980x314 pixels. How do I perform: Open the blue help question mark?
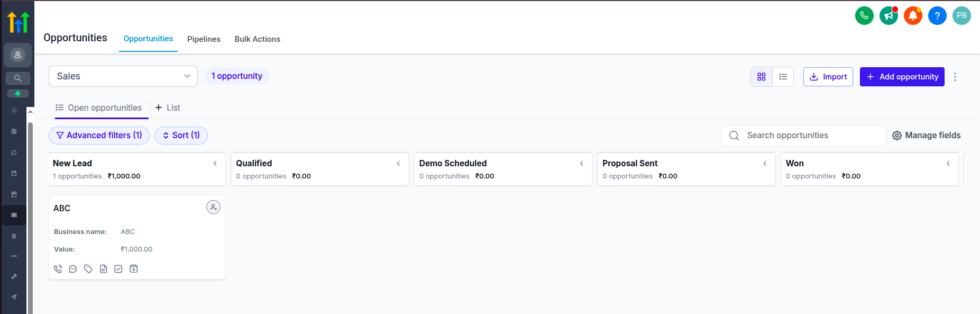(x=937, y=15)
